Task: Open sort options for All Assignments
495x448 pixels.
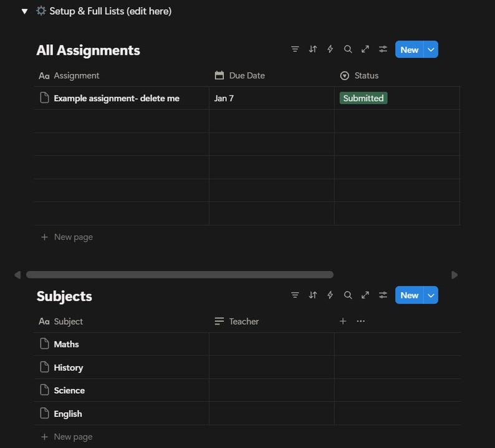Action: point(312,49)
